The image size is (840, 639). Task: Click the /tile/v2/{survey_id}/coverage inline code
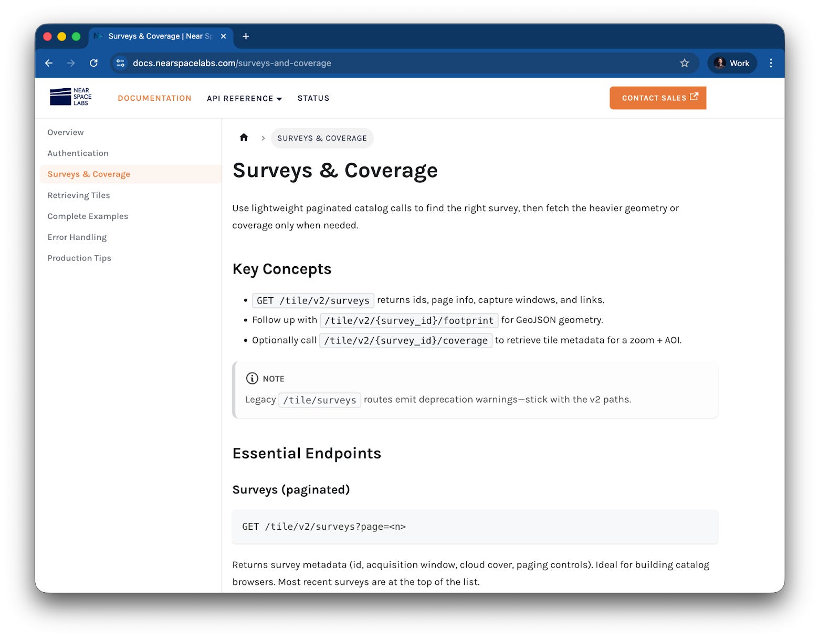(x=406, y=340)
